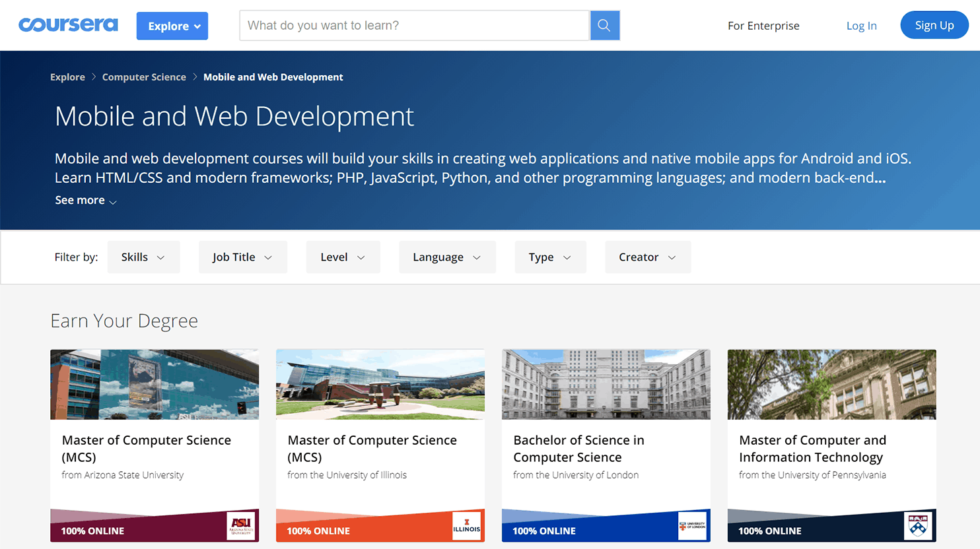Open the Explore dropdown menu
This screenshot has height=549, width=980.
(172, 26)
